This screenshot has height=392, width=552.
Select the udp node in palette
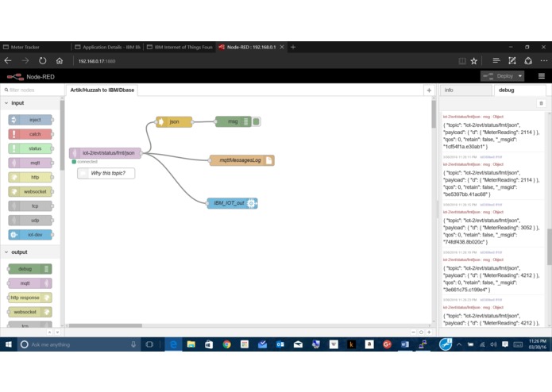tap(31, 221)
